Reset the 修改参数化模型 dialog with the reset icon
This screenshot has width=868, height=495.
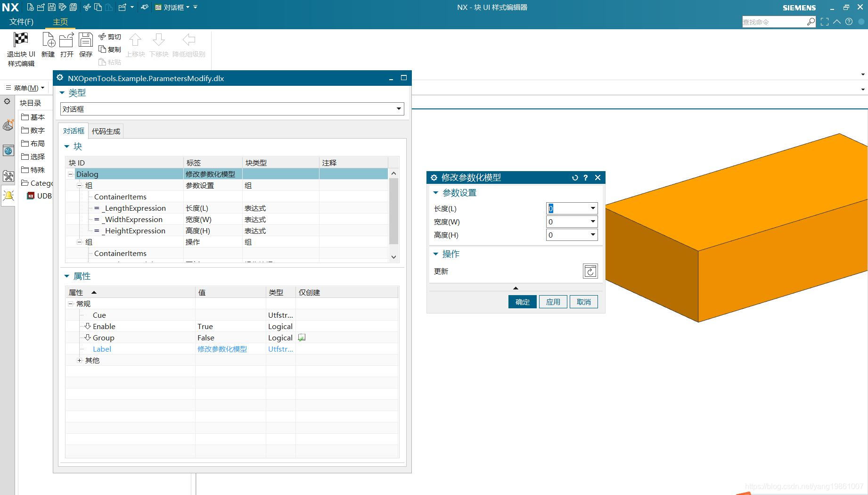pyautogui.click(x=575, y=178)
